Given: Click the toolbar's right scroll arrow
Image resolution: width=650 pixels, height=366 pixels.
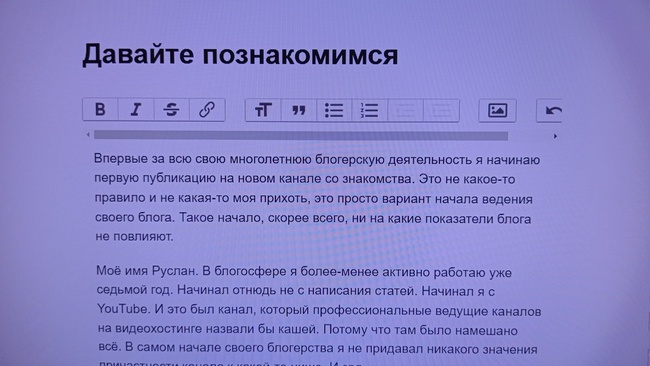Looking at the screenshot, I should coord(555,136).
